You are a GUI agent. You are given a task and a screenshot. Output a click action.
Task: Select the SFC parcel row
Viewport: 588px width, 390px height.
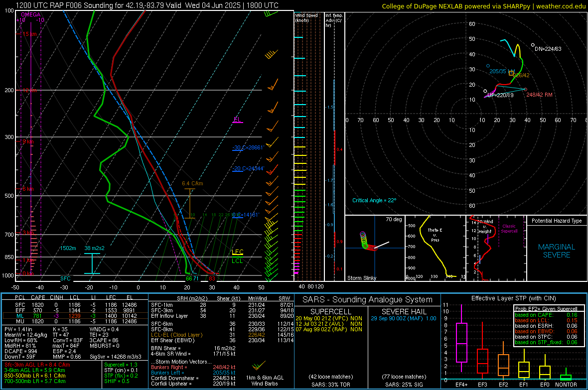(x=75, y=305)
